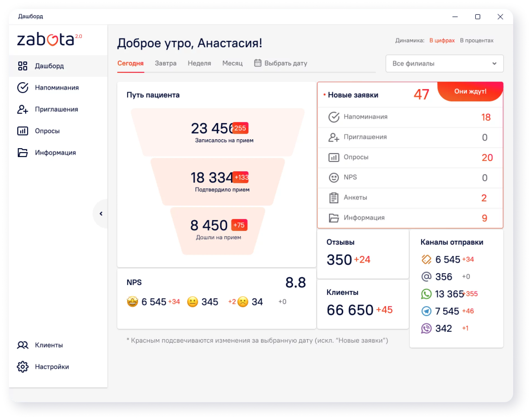The width and height of the screenshot is (531, 420).
Task: Switch dynamics view to В процентах
Action: 477,40
